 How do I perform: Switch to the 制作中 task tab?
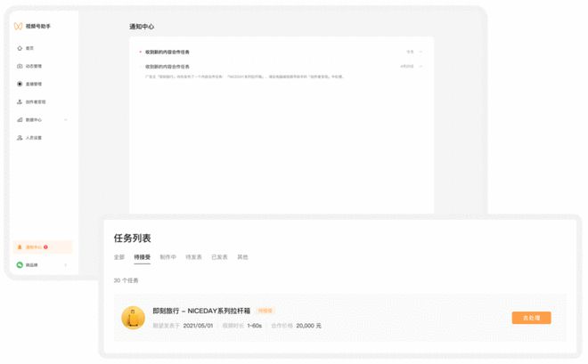click(167, 257)
